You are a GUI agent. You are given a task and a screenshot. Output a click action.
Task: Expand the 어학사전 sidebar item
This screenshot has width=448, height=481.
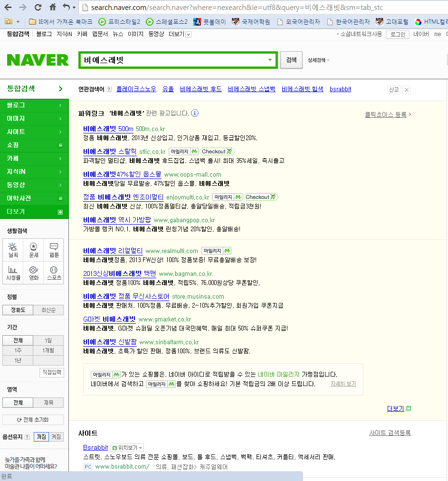(x=34, y=198)
